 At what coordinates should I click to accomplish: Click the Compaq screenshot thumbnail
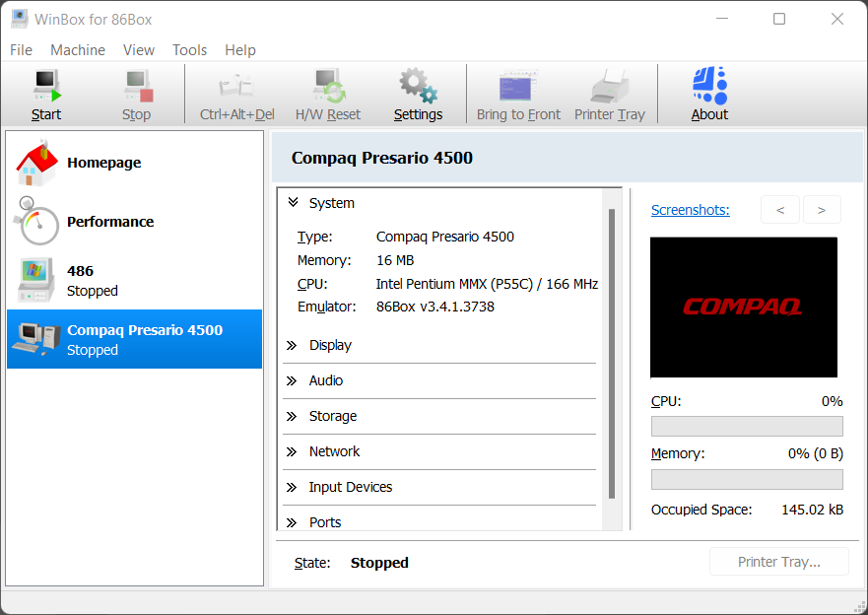pos(744,307)
